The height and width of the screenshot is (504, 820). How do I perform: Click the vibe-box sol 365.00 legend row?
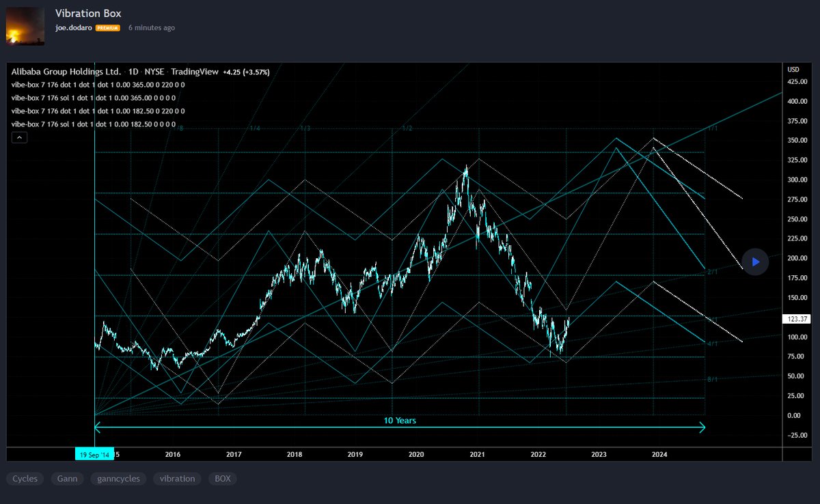click(x=94, y=98)
